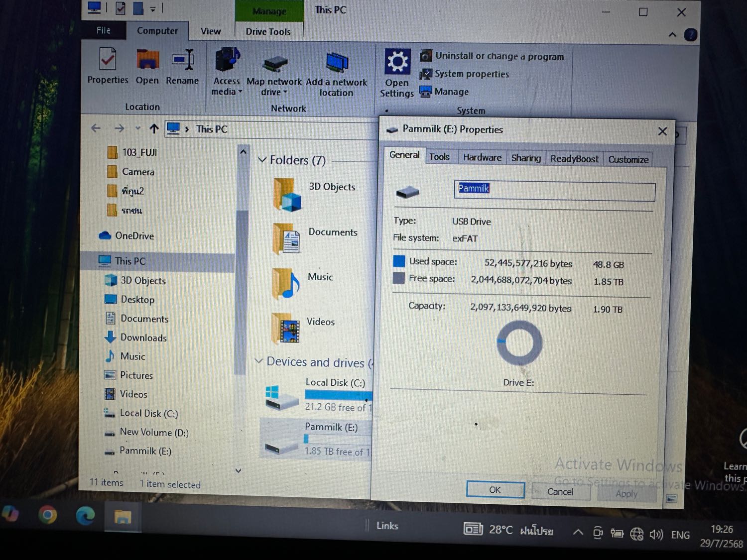Select 103_FUJI folder in sidebar
Image resolution: width=747 pixels, height=560 pixels.
tap(132, 152)
